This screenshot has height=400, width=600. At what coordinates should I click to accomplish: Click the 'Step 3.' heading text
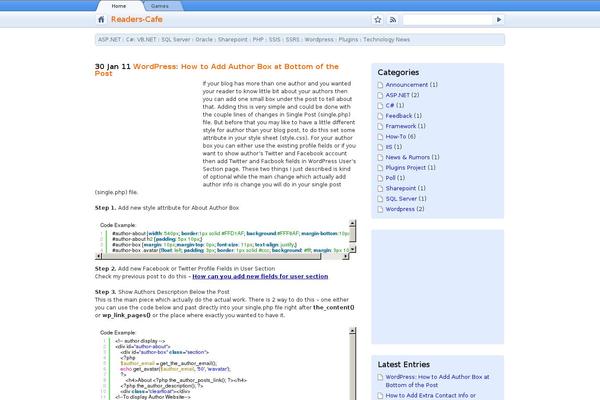tap(105, 292)
